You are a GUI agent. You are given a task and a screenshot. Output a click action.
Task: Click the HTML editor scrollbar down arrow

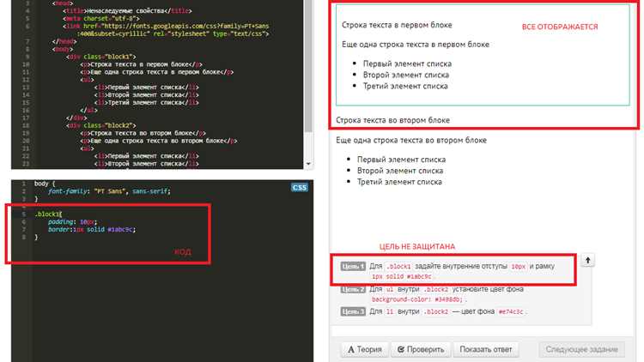tap(308, 164)
